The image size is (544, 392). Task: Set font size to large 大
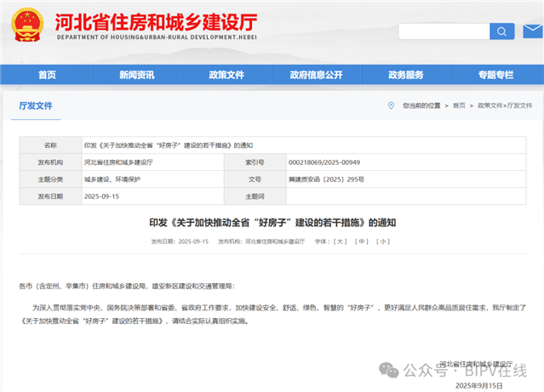(340, 241)
